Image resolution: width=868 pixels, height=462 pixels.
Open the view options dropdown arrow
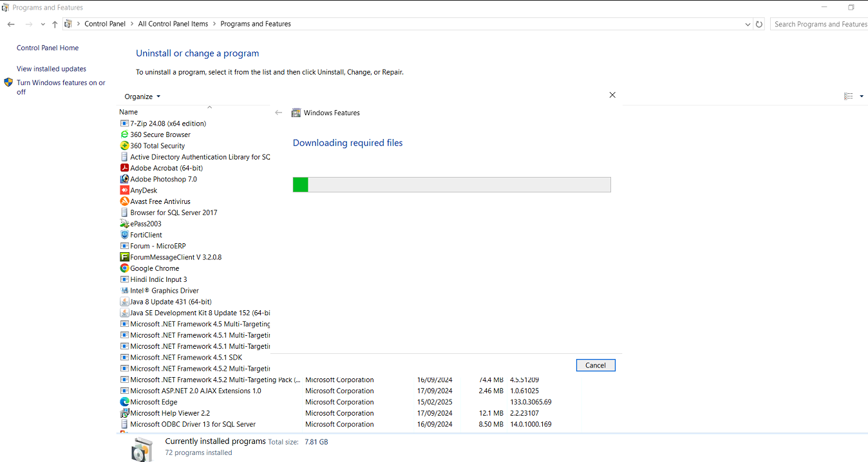click(x=862, y=97)
